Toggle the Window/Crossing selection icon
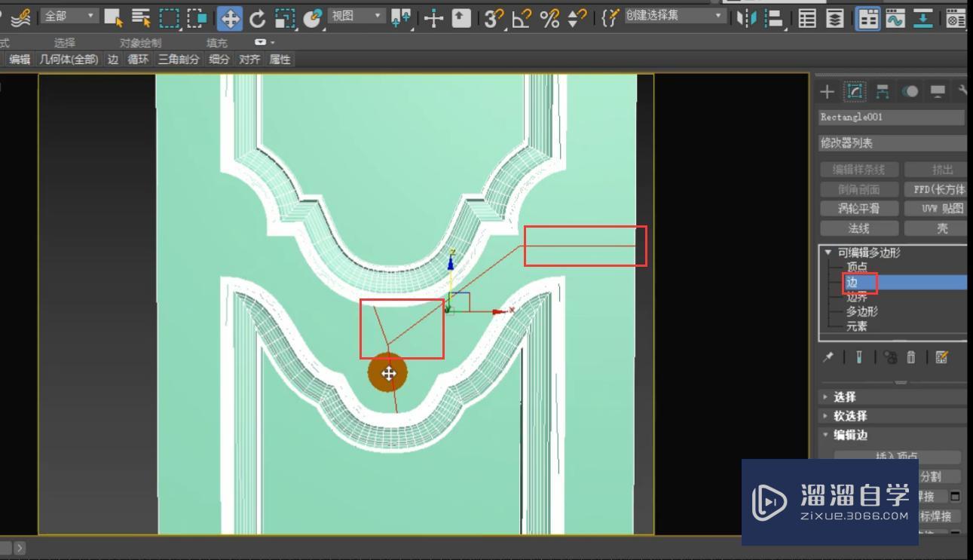Screen dimensions: 973x560 197,17
